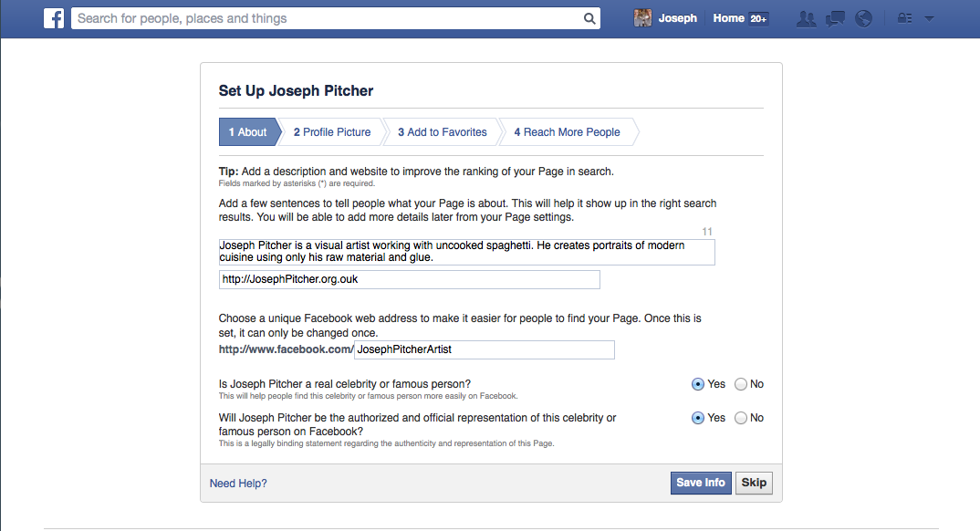The image size is (980, 531).
Task: Select No for real celebrity question
Action: click(741, 384)
